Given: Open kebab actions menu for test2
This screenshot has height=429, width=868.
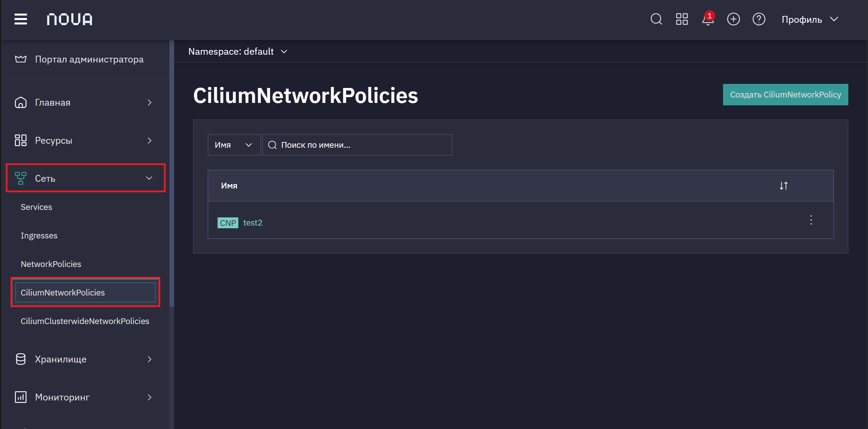Looking at the screenshot, I should [811, 220].
